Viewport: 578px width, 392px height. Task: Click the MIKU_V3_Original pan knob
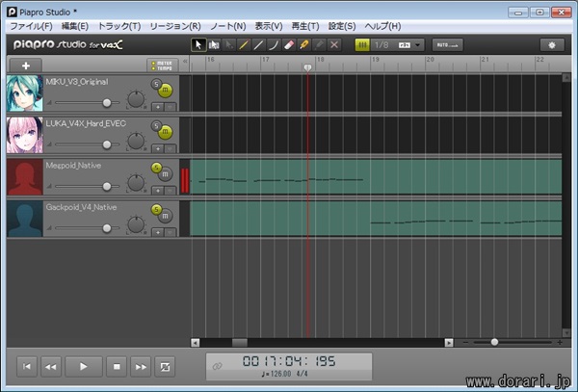click(x=136, y=99)
